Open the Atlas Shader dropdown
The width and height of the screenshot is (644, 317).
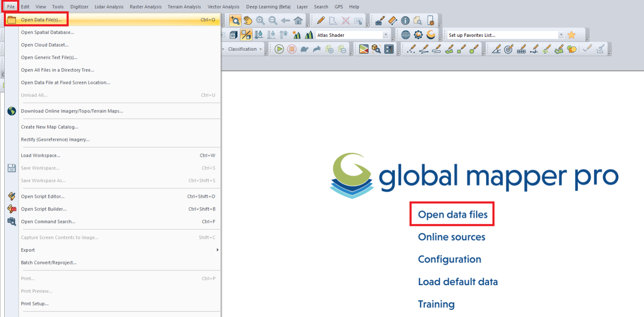pos(385,35)
